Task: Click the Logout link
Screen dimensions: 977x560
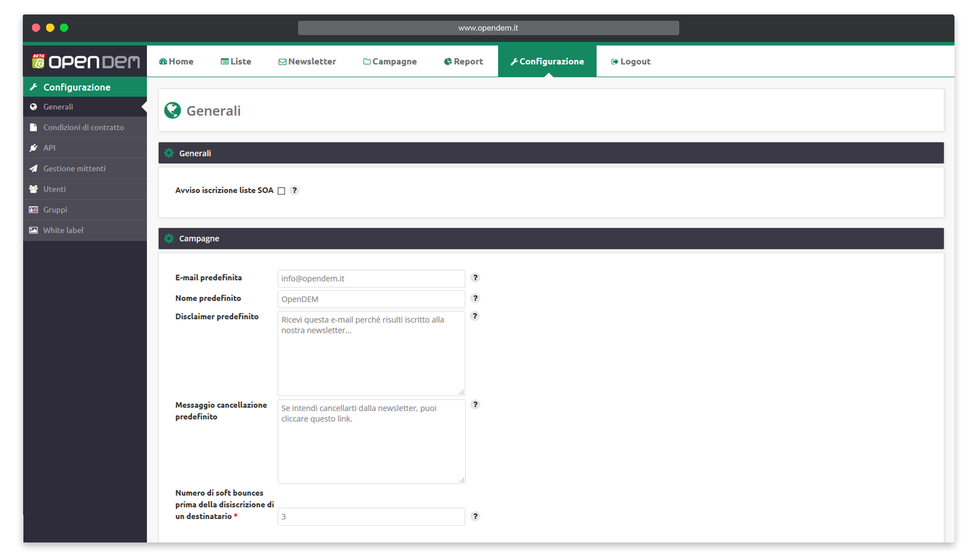Action: tap(631, 61)
